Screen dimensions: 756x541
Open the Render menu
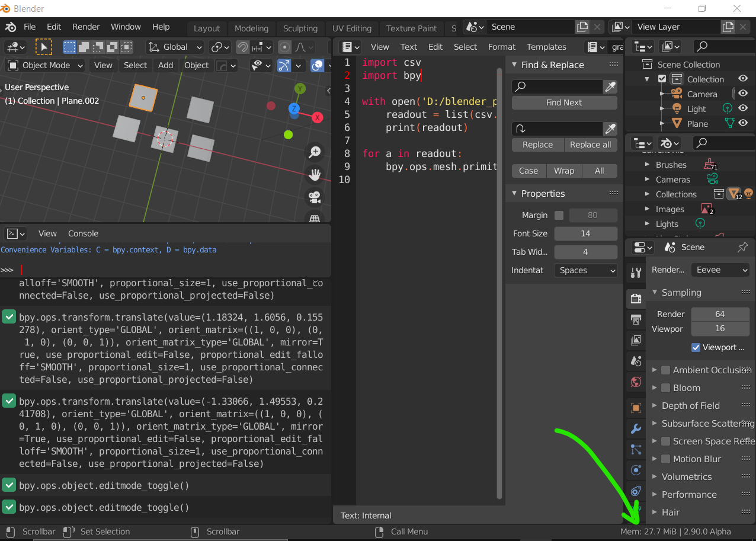[x=86, y=27]
